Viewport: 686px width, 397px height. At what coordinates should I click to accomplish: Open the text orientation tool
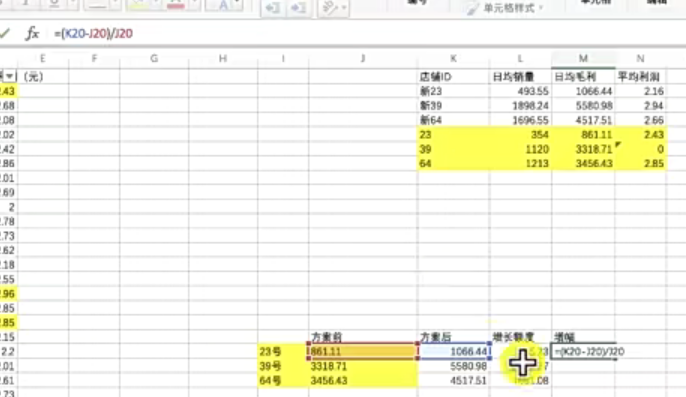[x=330, y=8]
